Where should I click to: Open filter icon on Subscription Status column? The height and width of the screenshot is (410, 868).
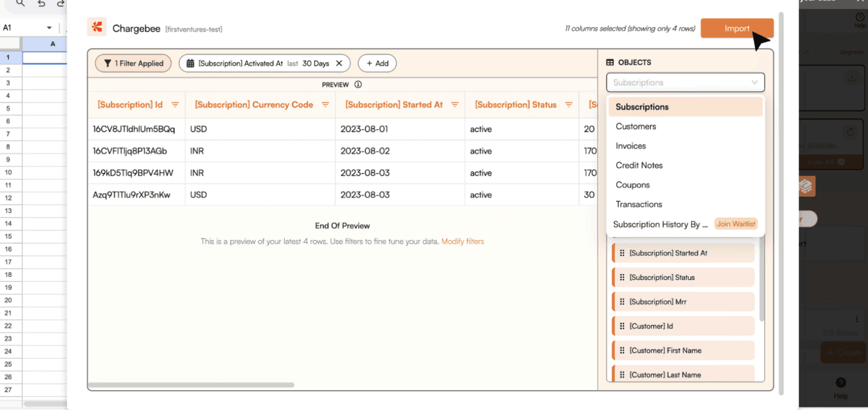[x=569, y=105]
